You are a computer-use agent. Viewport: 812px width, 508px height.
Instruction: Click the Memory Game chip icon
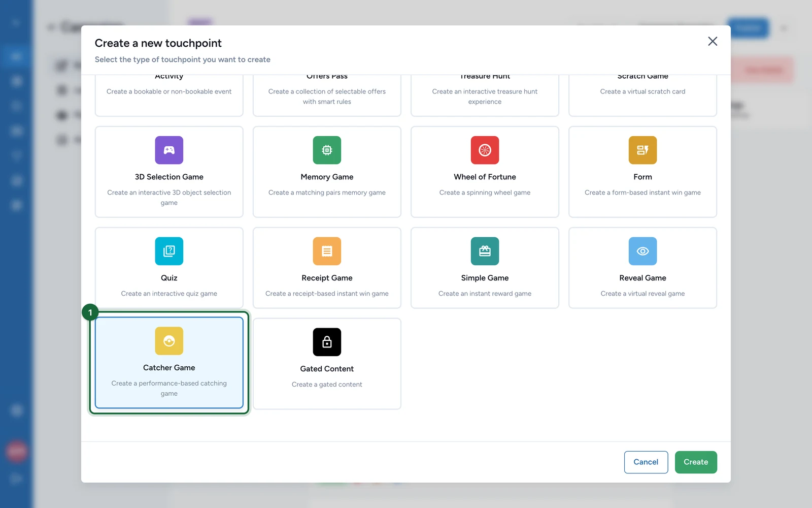pyautogui.click(x=327, y=150)
